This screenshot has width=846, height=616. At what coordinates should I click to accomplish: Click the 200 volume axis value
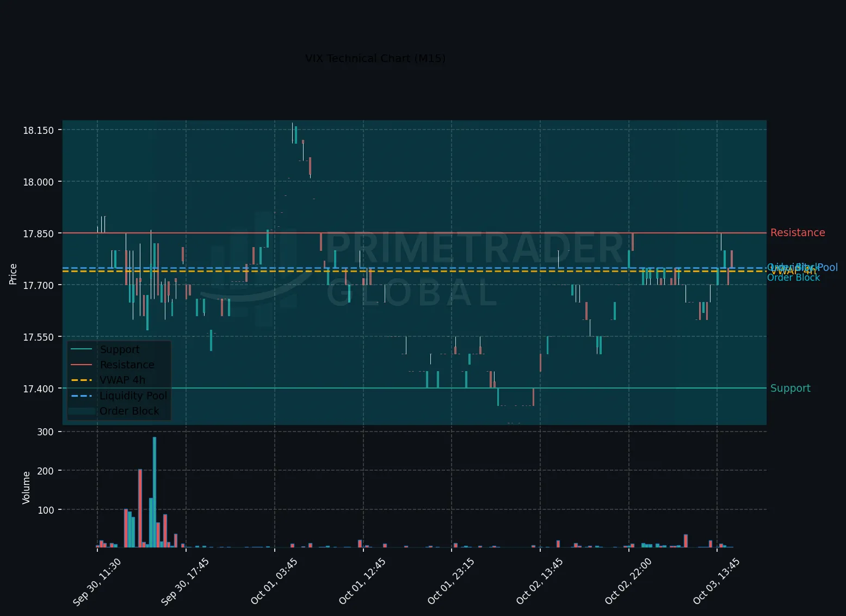click(46, 471)
